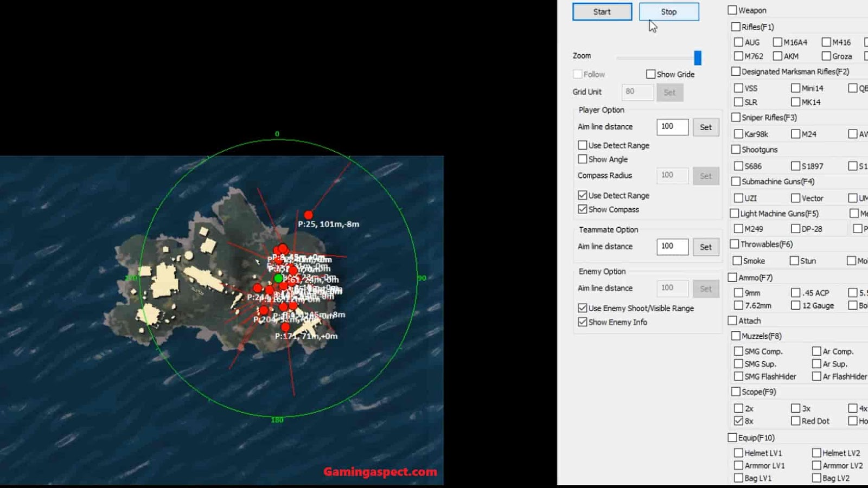This screenshot has height=488, width=868.
Task: Check the AUG checkbox
Action: [738, 42]
